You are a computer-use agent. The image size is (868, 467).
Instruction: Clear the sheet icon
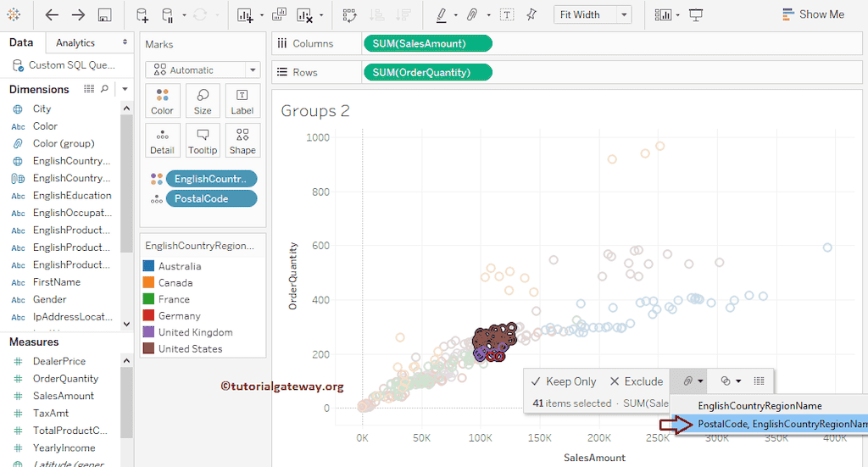[304, 15]
